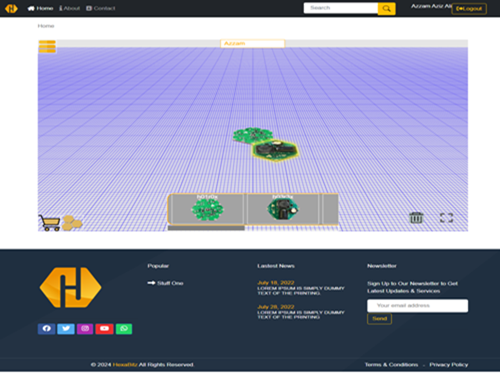Image resolution: width=500 pixels, height=376 pixels.
Task: Click the username text in navbar
Action: [x=431, y=6]
